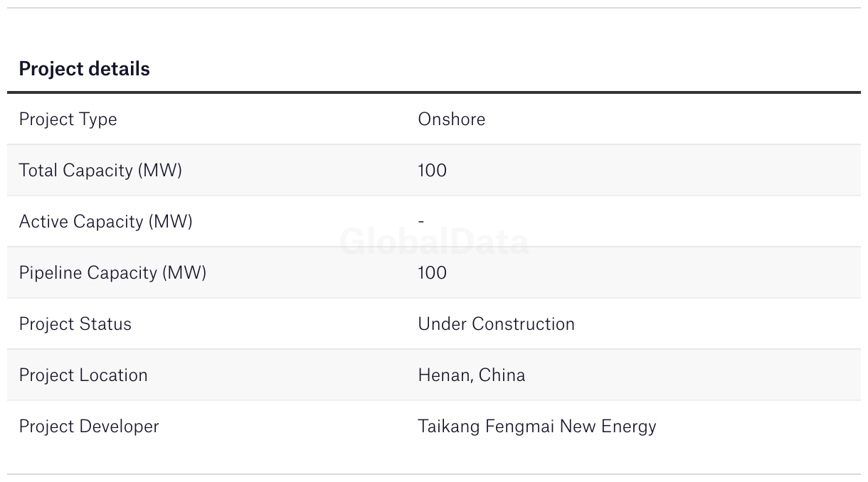Click Taikang Fengmai New Energy developer name
Image resolution: width=868 pixels, height=482 pixels.
click(x=537, y=427)
